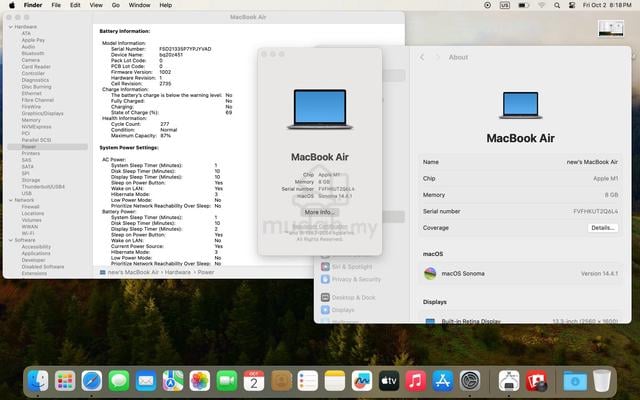
Task: Launch FaceTime from the Dock
Action: (227, 381)
